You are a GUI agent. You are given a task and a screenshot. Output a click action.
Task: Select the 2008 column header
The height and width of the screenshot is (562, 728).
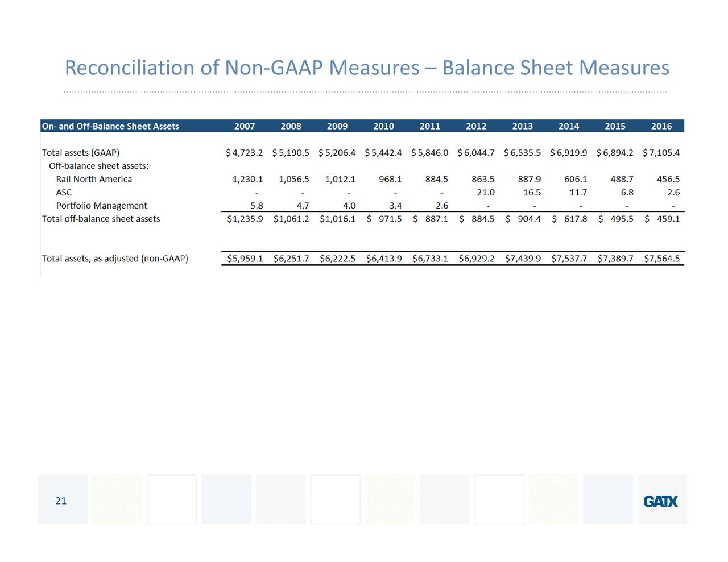click(291, 126)
